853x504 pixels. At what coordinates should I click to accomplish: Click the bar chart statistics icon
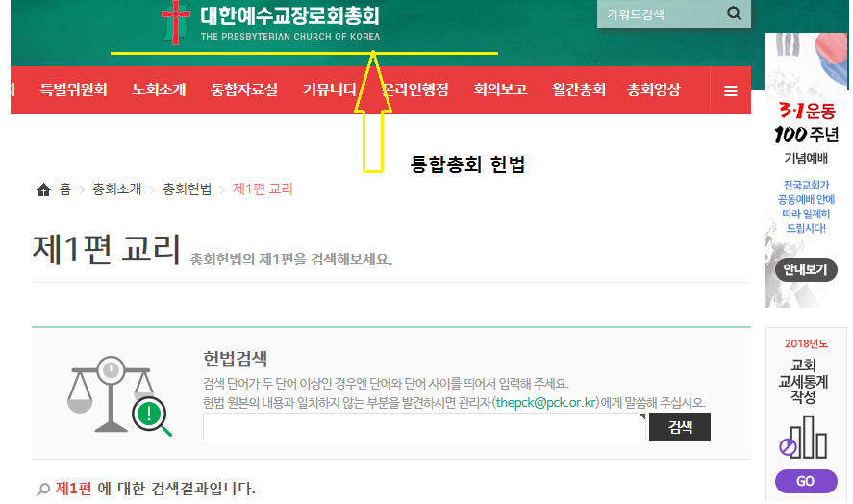pos(804,437)
